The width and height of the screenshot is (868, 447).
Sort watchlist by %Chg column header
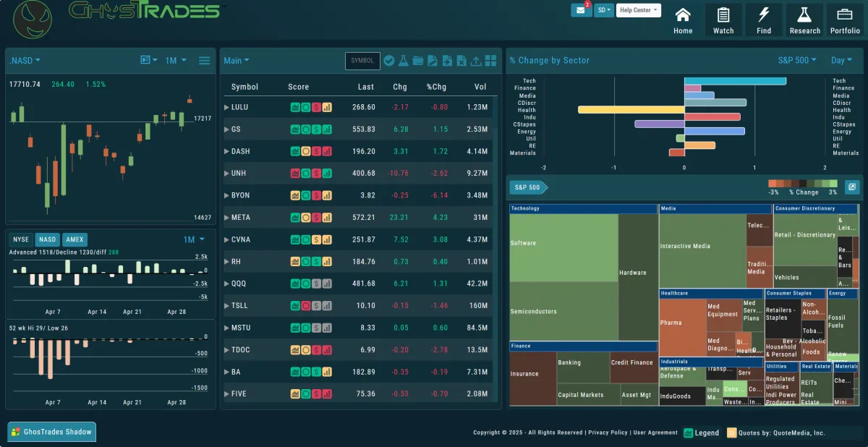point(436,87)
